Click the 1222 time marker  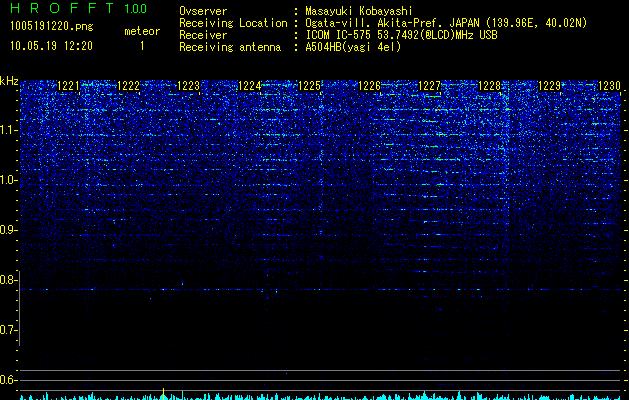tap(128, 85)
